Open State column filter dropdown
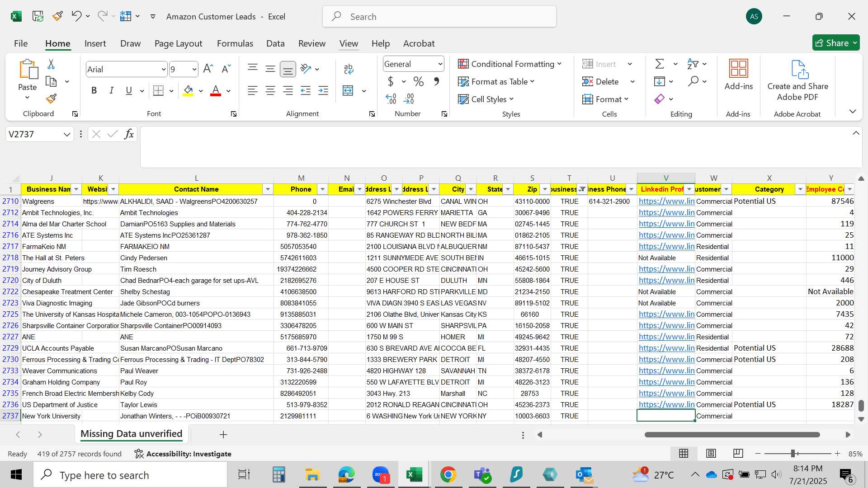Image resolution: width=868 pixels, height=488 pixels. point(508,189)
